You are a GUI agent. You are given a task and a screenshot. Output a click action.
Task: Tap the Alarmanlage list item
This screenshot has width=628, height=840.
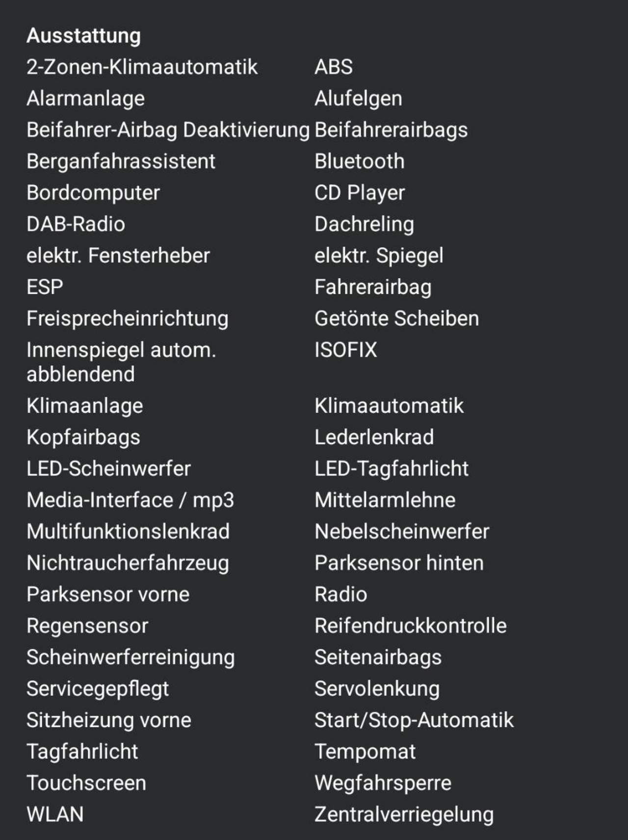(x=85, y=99)
